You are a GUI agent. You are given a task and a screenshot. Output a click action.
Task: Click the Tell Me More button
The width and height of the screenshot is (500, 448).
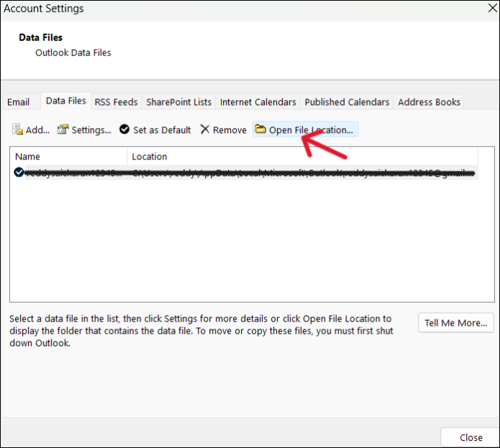pos(456,323)
